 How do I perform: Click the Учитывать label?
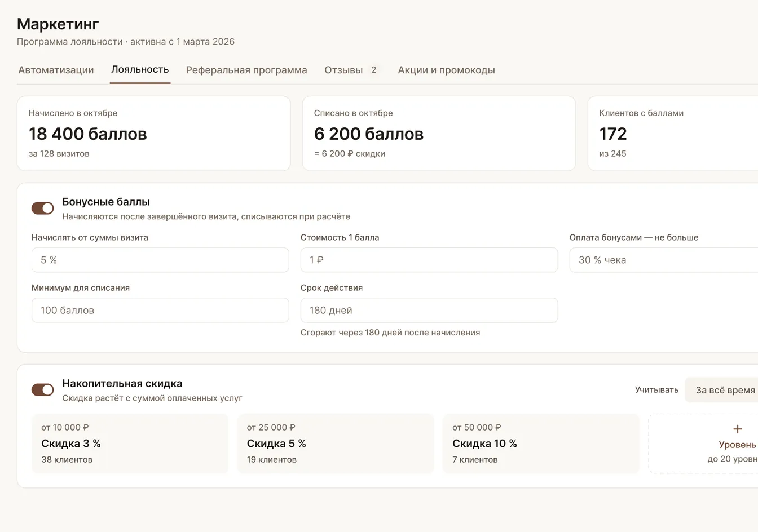pyautogui.click(x=656, y=390)
